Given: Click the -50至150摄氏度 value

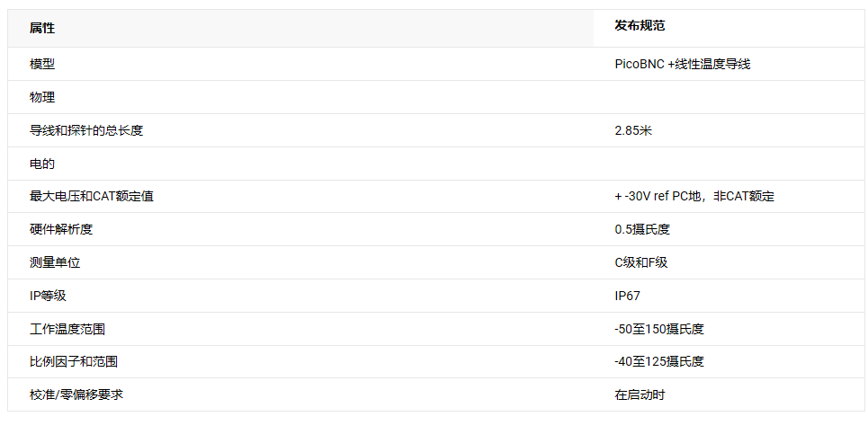Looking at the screenshot, I should pos(659,329).
